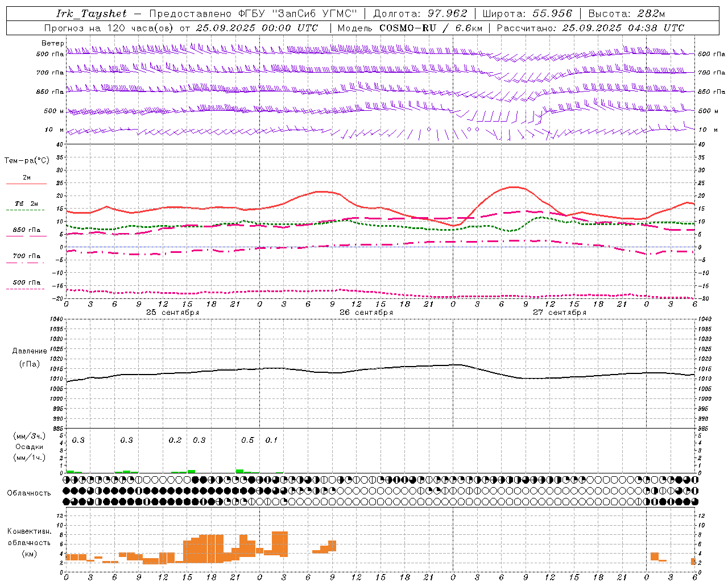Click the Высота: 282м elevation text
The height and width of the screenshot is (582, 728).
click(627, 14)
